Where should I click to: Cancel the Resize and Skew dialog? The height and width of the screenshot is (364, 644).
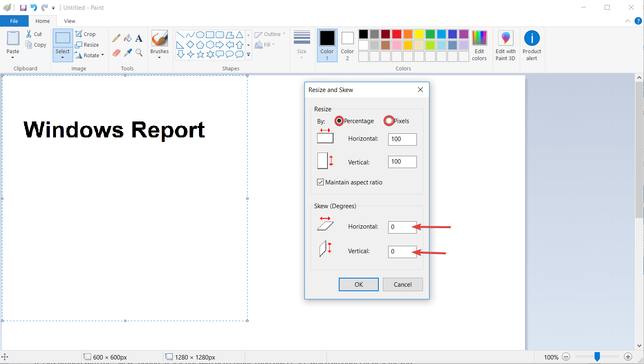[x=402, y=284]
